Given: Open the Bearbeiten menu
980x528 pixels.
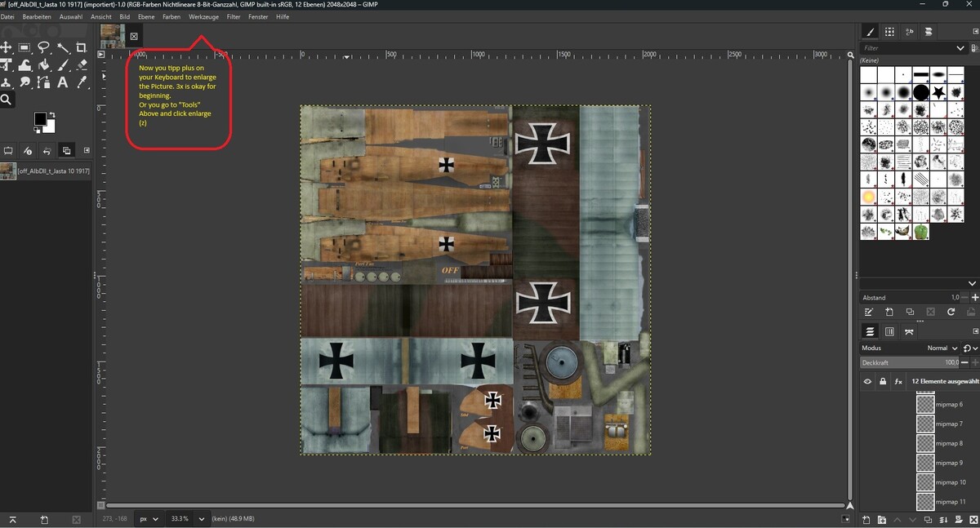Looking at the screenshot, I should [x=37, y=16].
